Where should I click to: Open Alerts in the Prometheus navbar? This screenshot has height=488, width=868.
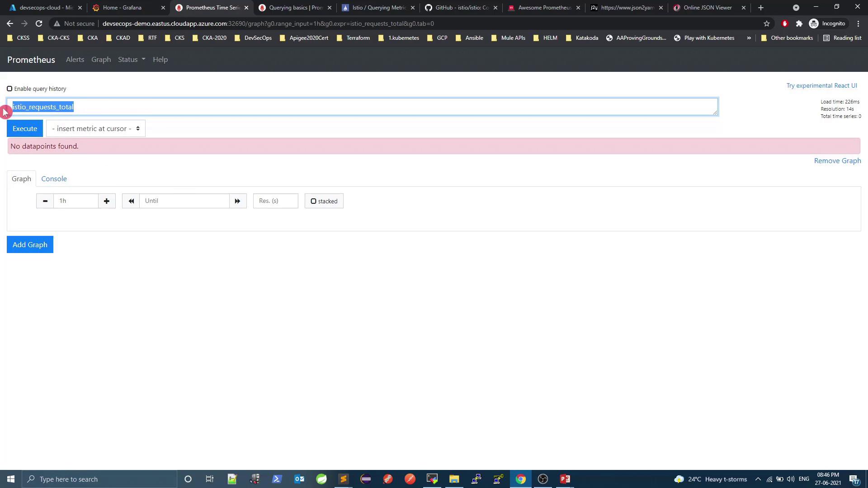pos(75,60)
